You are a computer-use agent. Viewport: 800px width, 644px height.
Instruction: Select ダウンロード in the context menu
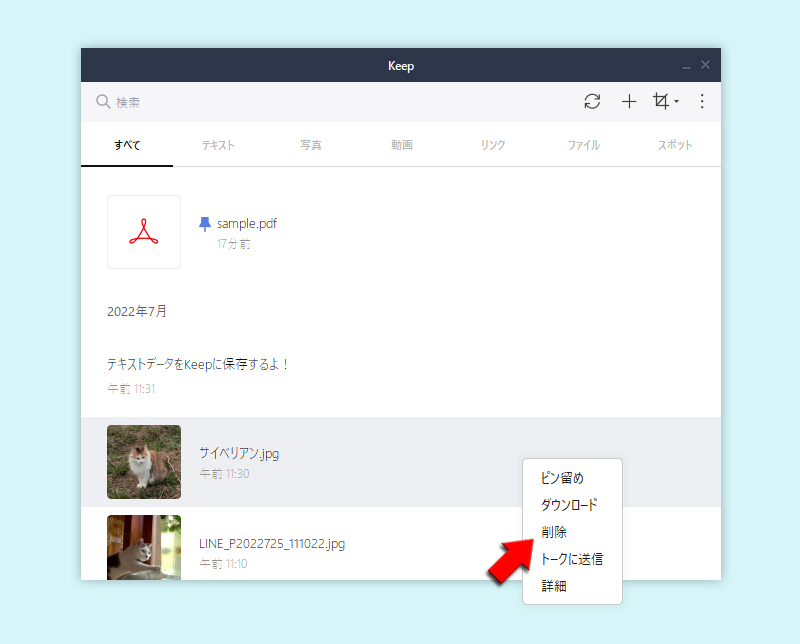tap(569, 505)
